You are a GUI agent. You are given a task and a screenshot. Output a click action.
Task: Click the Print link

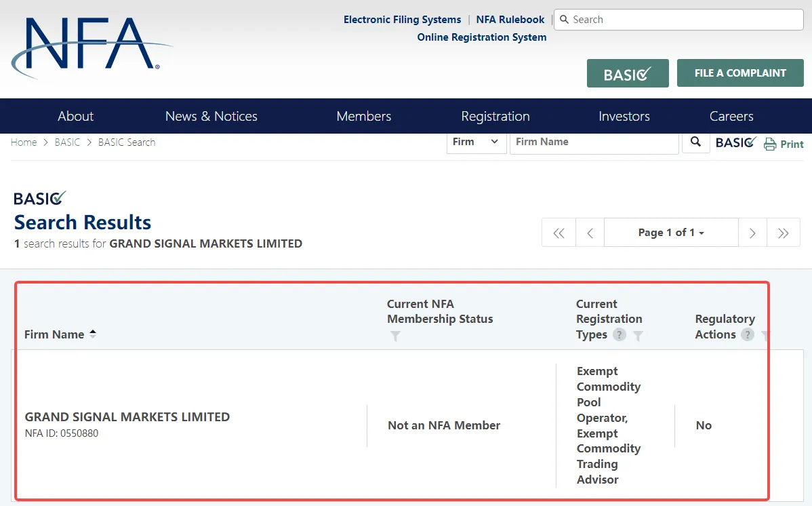click(x=792, y=144)
